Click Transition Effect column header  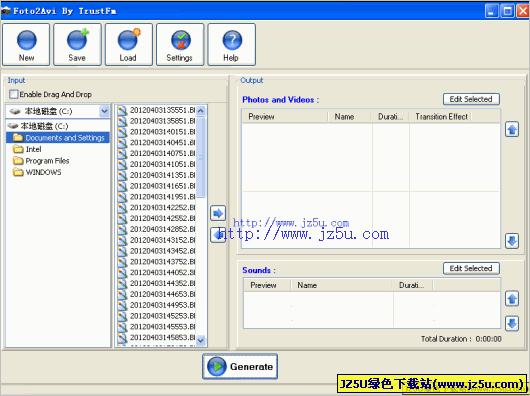click(x=440, y=117)
